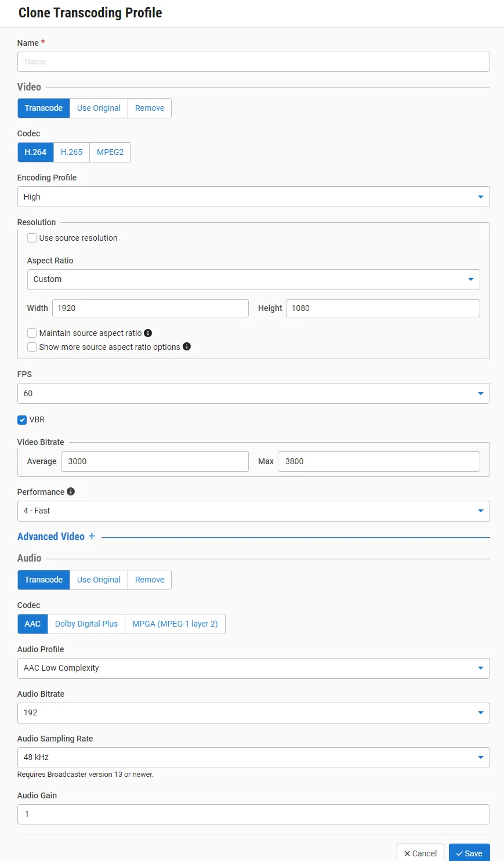Click the plus icon next to Advanced Video
Viewport: 504px width, 861px height.
click(92, 537)
